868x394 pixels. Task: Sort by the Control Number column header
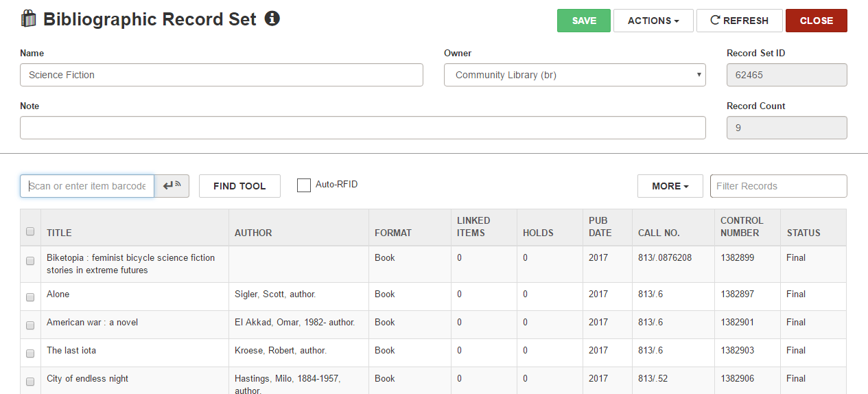coord(742,227)
